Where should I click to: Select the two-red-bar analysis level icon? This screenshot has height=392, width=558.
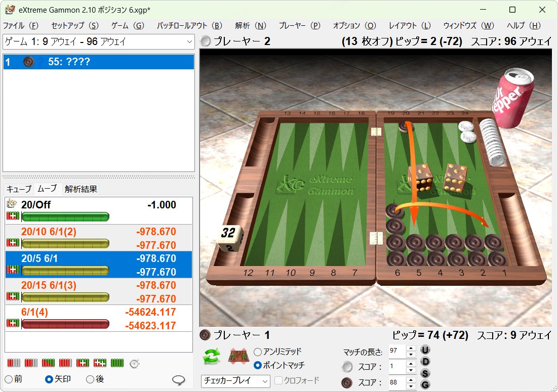point(14,363)
